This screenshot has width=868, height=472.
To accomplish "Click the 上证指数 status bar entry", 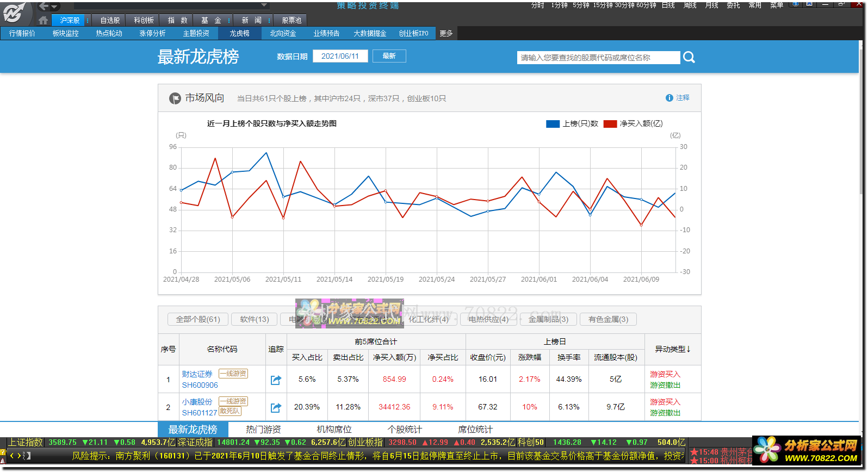I will pos(26,443).
